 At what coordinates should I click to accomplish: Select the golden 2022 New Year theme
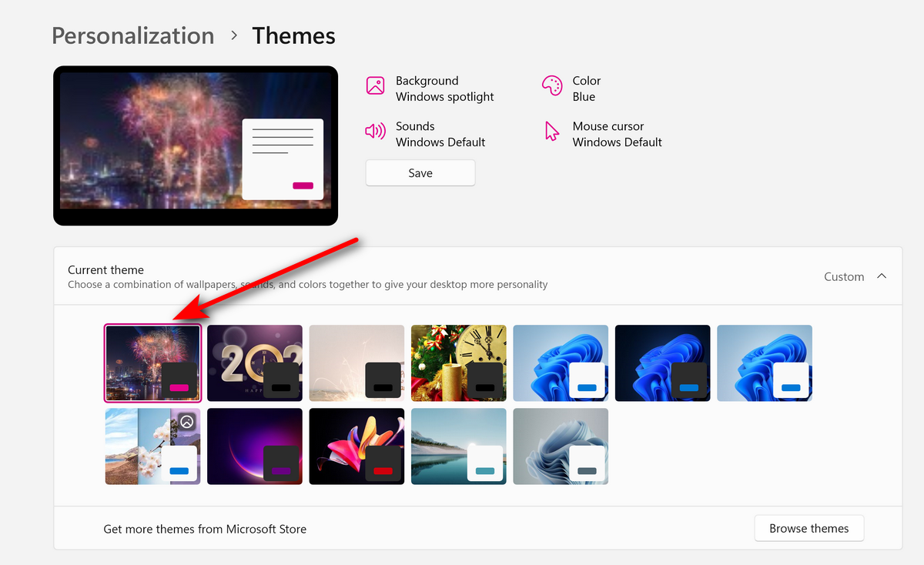point(255,363)
